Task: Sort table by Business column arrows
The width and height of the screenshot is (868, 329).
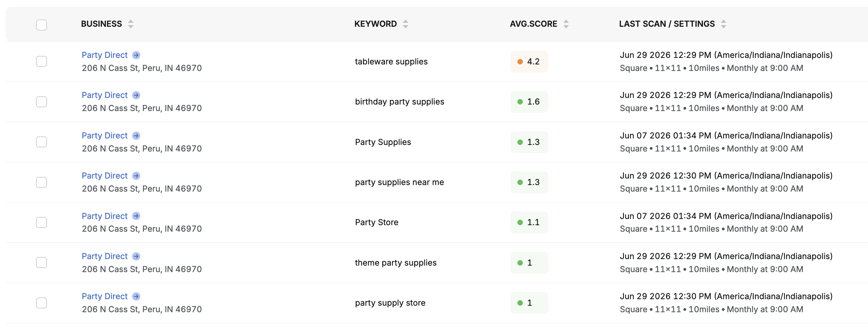Action: [131, 24]
